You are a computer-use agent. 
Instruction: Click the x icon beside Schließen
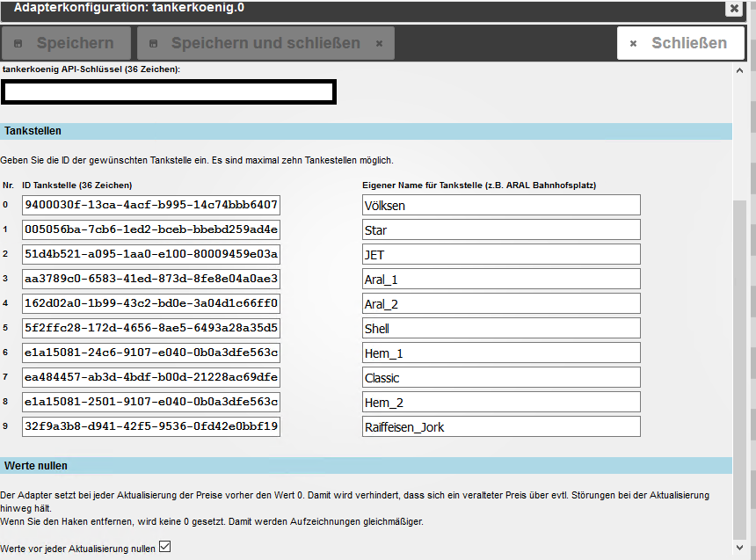point(634,43)
